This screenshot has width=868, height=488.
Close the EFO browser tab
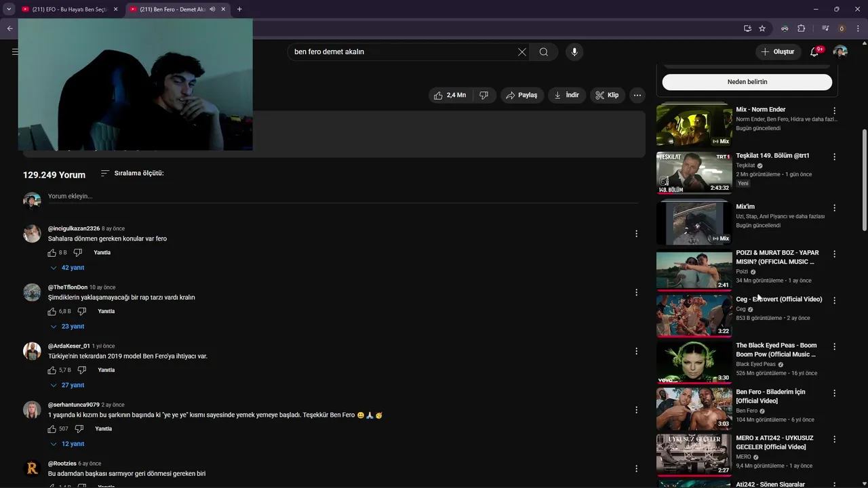point(115,9)
